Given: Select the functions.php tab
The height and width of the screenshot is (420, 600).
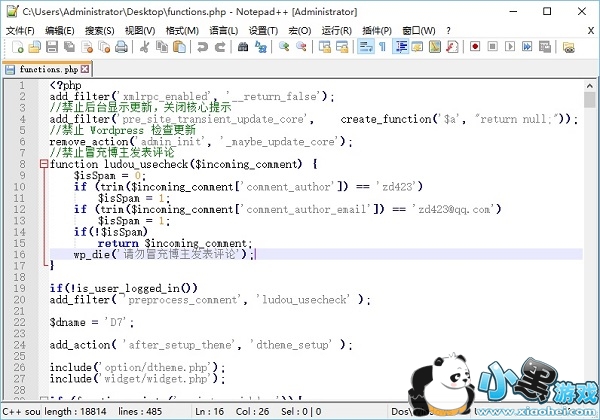Looking at the screenshot, I should [46, 69].
